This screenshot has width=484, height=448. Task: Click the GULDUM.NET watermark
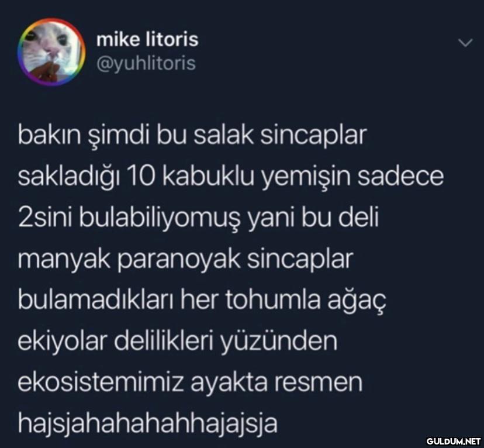coord(454,441)
